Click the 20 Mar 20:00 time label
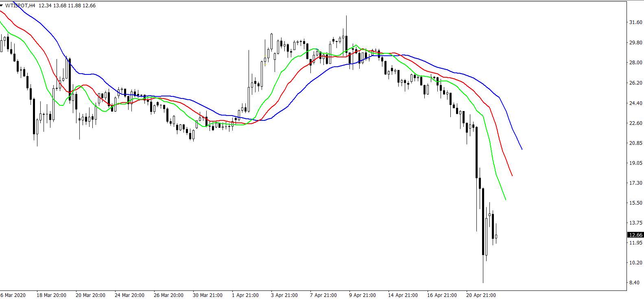Image resolution: width=644 pixels, height=299 pixels. click(90, 295)
